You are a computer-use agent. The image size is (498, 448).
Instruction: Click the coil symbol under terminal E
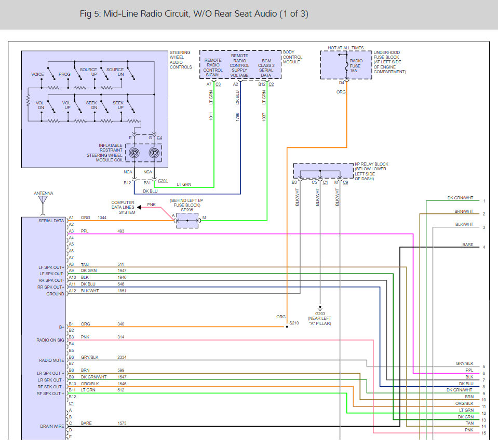(134, 153)
